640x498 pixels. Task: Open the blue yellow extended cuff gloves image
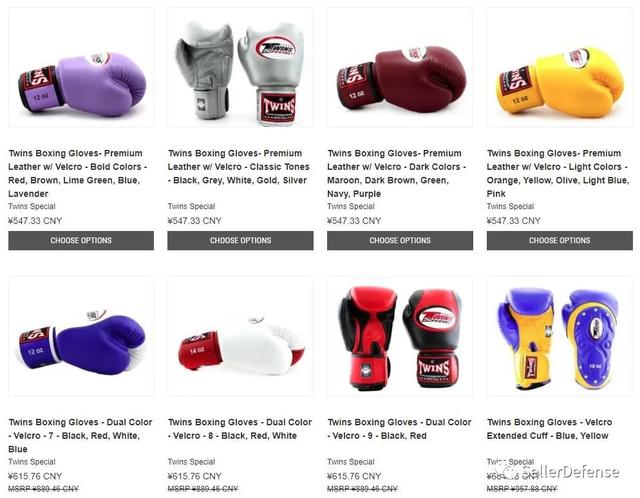pyautogui.click(x=560, y=336)
